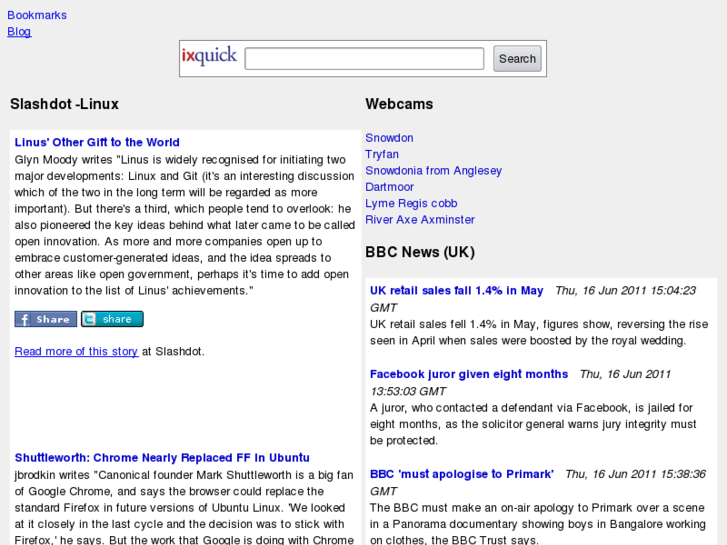727x545 pixels.
Task: Click timestamp 'Thu, 16 Jun 2011 15:38:36'
Action: 635,474
